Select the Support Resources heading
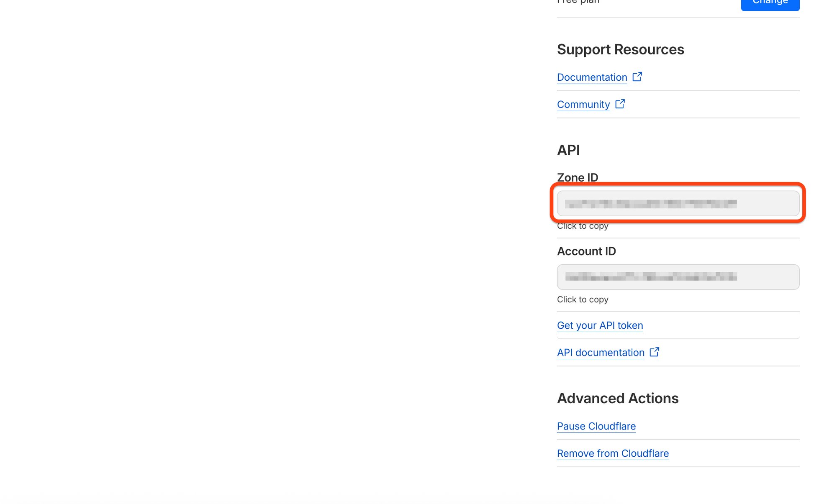837x504 pixels. 621,49
